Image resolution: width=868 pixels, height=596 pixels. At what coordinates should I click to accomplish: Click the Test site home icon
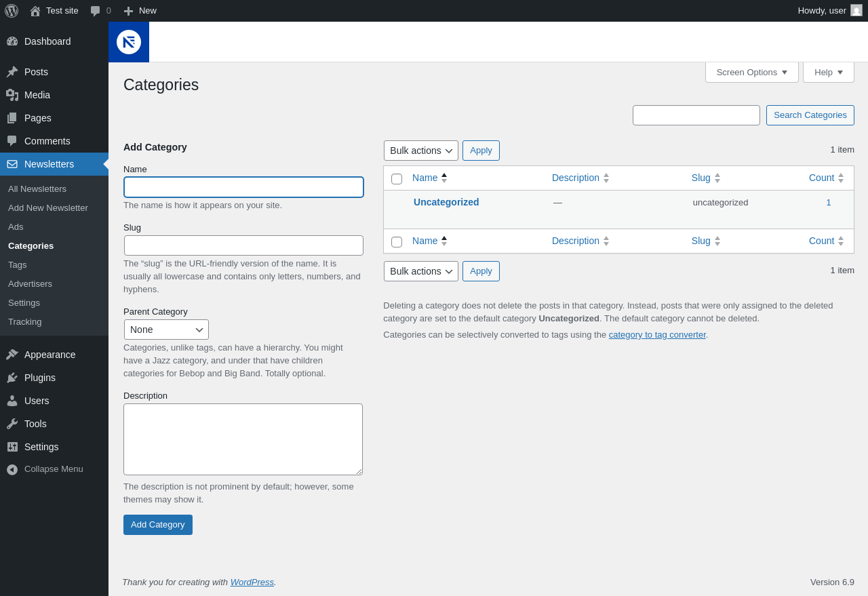coord(35,11)
